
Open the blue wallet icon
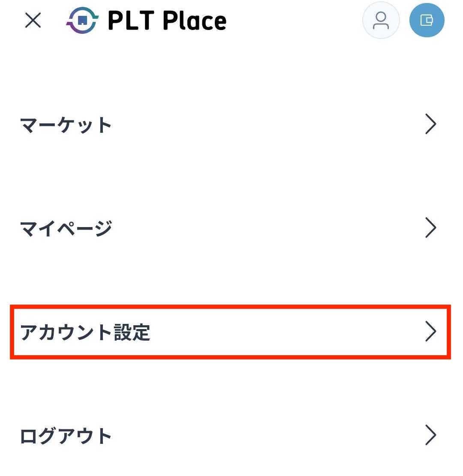427,20
